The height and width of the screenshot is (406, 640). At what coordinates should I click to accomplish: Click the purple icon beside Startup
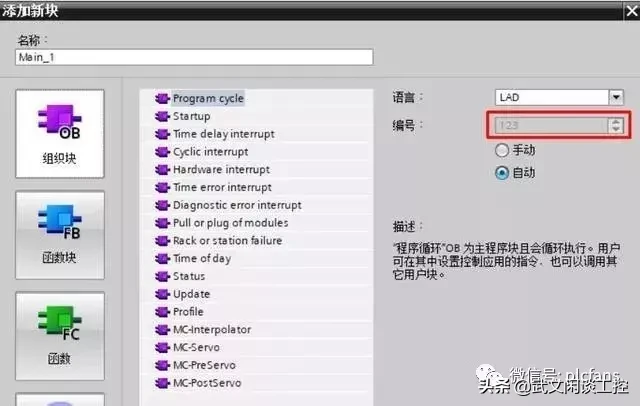[x=162, y=116]
